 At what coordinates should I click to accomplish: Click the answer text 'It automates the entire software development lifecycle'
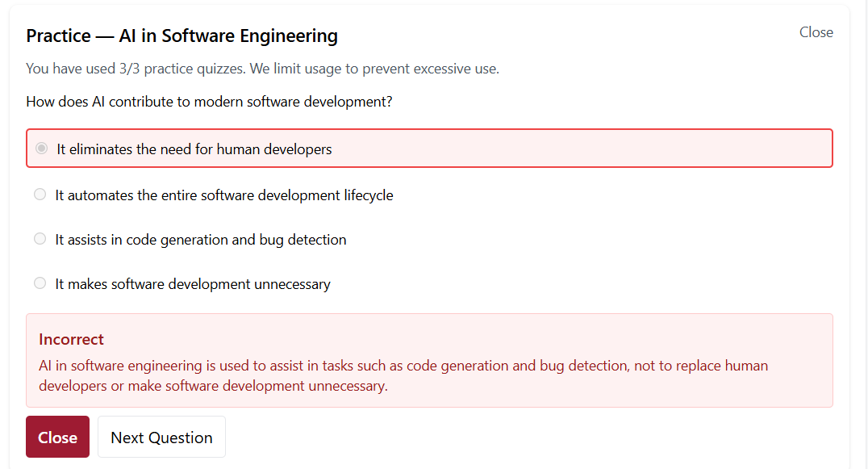[223, 195]
